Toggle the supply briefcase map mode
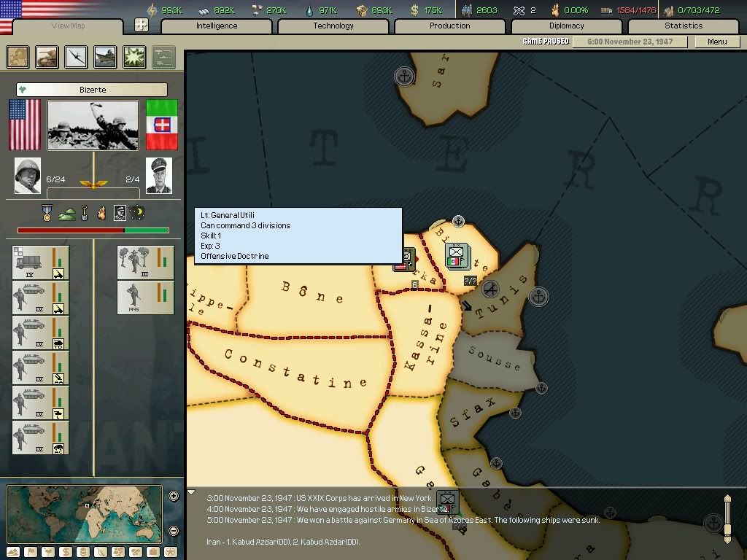 pyautogui.click(x=153, y=552)
